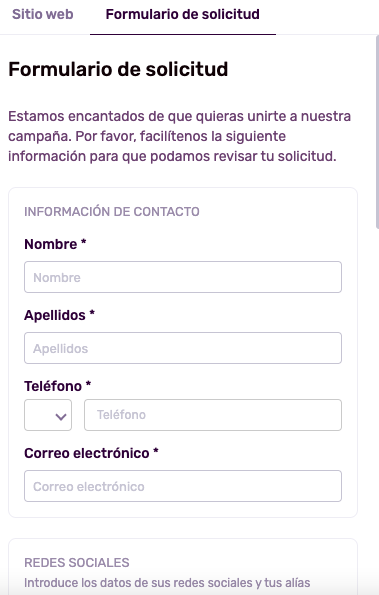The height and width of the screenshot is (595, 379).
Task: Click the asterisk next to Nombre
Action: [x=83, y=242]
